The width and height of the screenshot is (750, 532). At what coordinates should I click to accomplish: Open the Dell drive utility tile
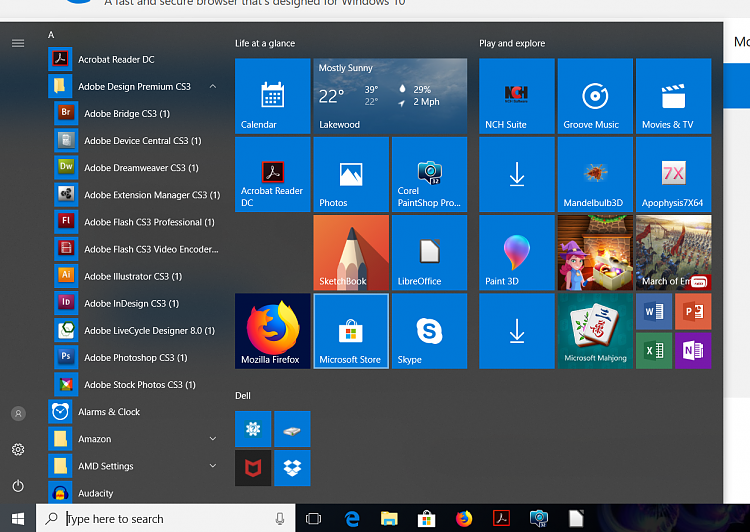tap(292, 429)
